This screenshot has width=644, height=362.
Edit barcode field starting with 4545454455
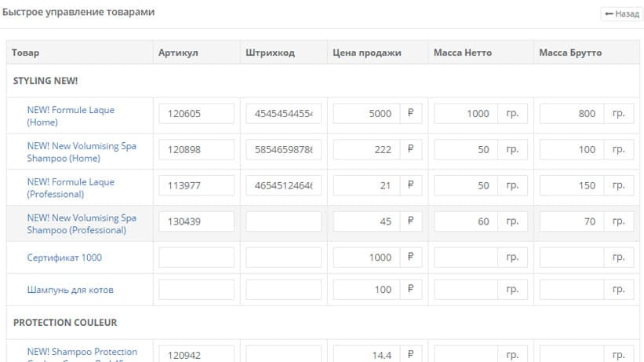(x=284, y=114)
